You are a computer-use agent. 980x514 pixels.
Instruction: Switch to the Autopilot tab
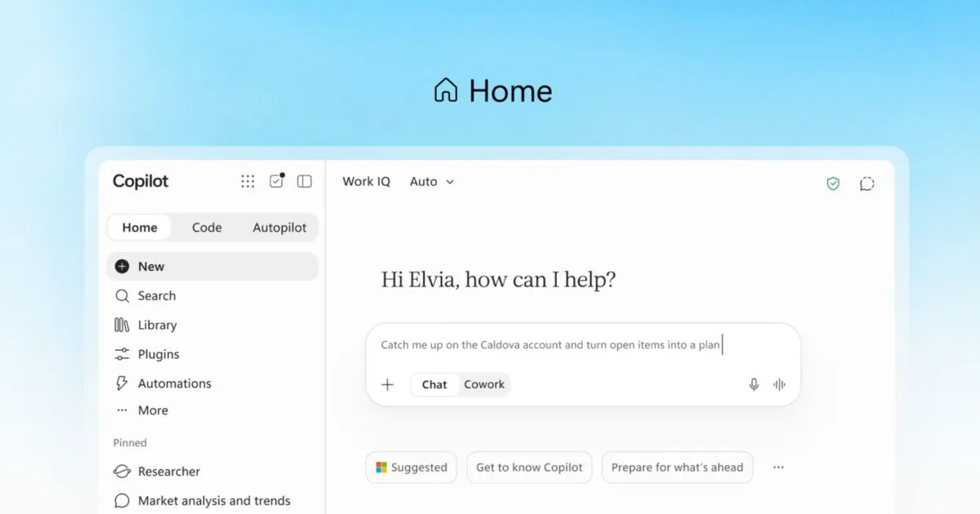[x=279, y=228]
